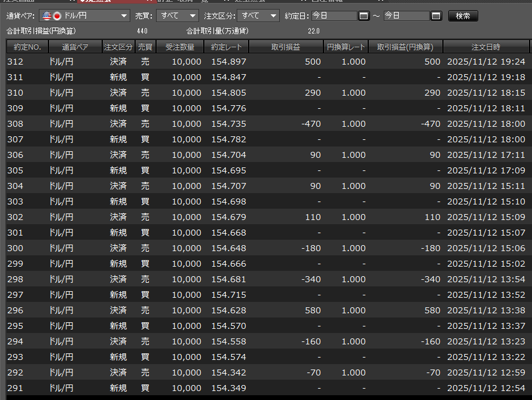Open the 注文区分 order type dropdown
The image size is (532, 400).
click(x=273, y=16)
